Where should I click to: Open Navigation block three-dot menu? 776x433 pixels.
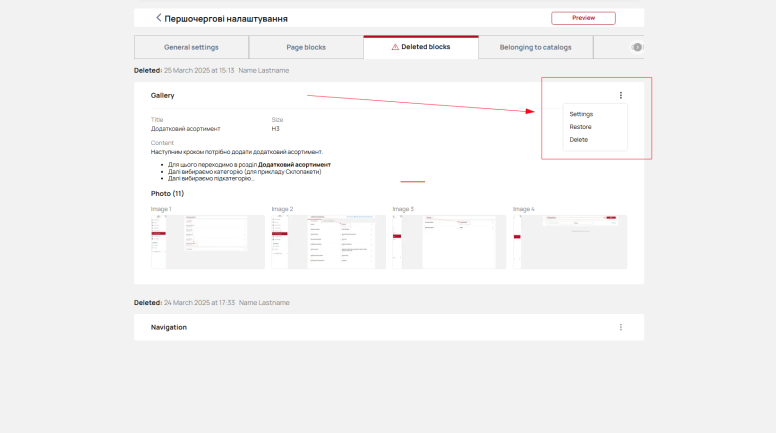[621, 327]
